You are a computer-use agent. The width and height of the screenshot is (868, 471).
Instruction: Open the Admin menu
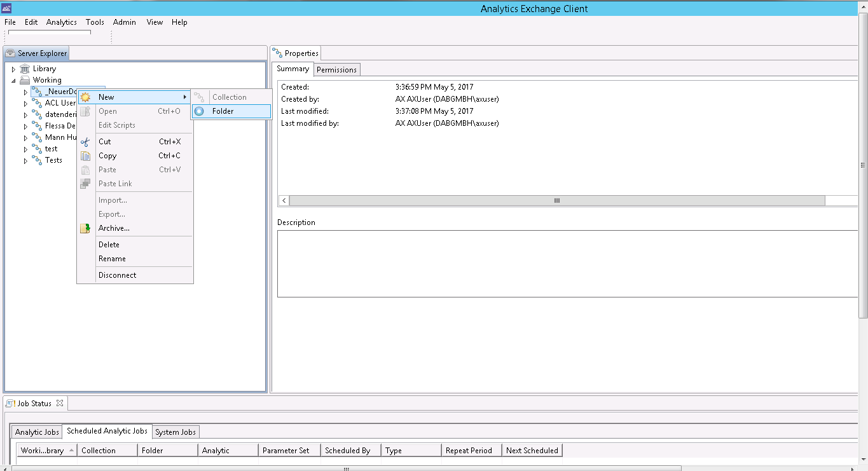pos(125,22)
